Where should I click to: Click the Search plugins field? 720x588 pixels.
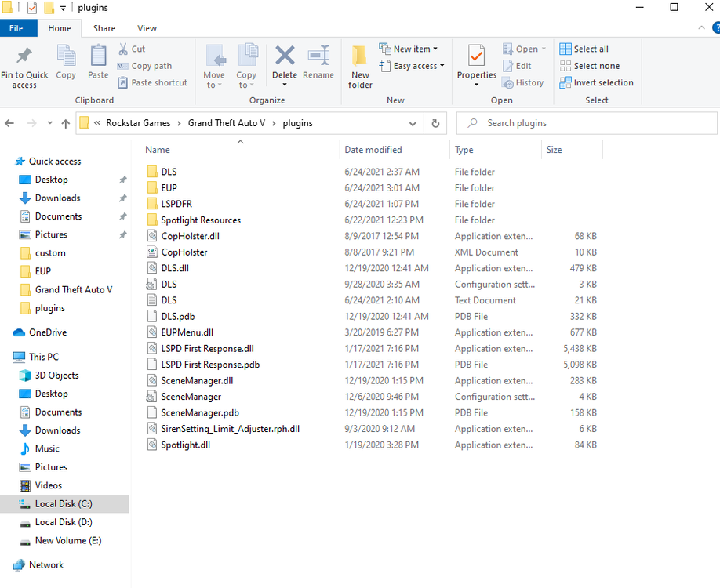point(587,123)
